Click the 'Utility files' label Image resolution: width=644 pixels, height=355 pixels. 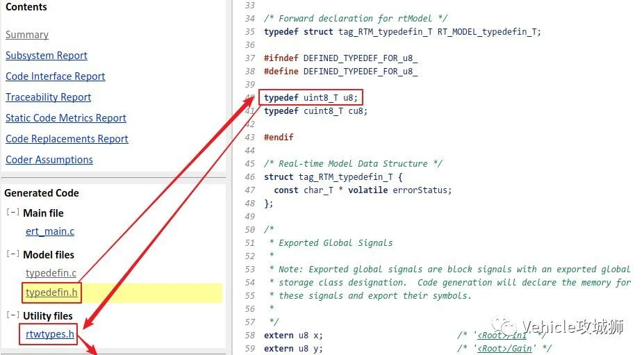(x=48, y=316)
